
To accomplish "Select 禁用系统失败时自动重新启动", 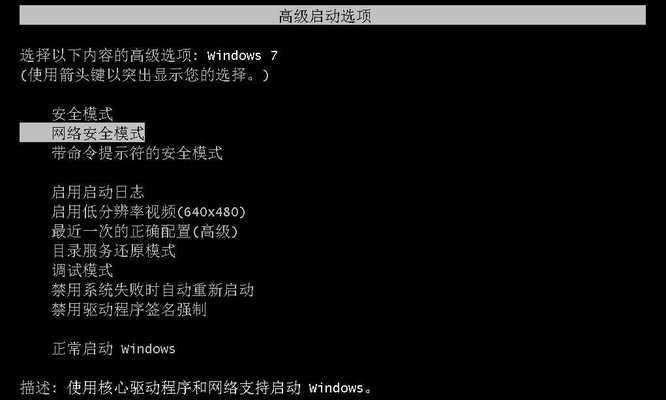I will (152, 290).
